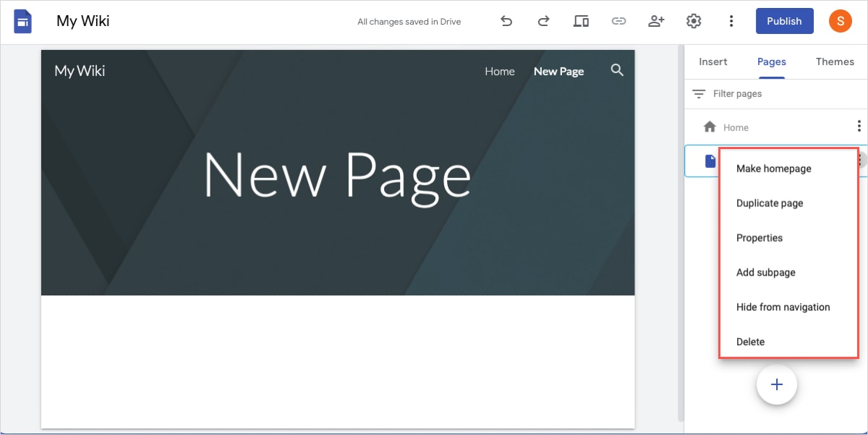
Task: Copy the site link using the link icon
Action: 618,21
